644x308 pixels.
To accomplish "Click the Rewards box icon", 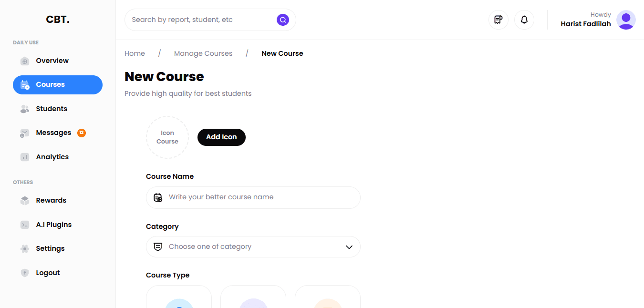I will coord(25,201).
